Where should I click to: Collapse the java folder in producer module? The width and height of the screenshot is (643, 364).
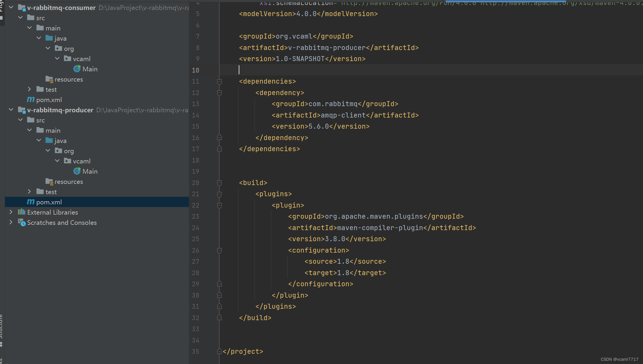click(x=39, y=140)
